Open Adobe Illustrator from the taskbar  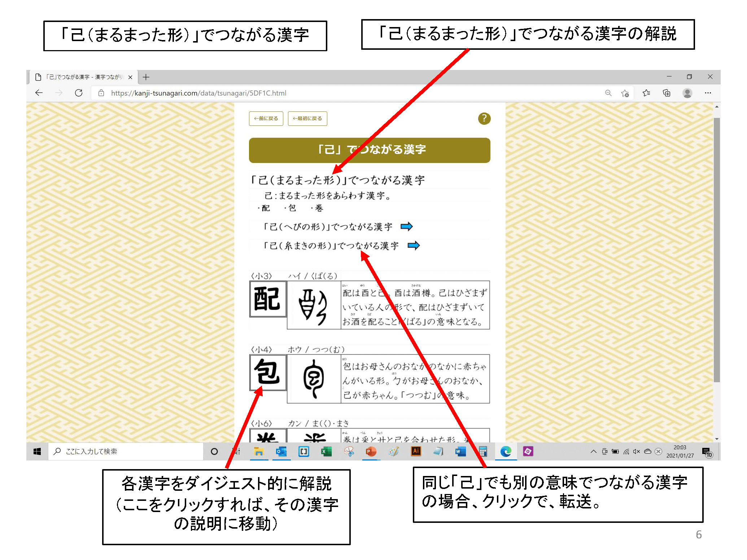[x=416, y=451]
